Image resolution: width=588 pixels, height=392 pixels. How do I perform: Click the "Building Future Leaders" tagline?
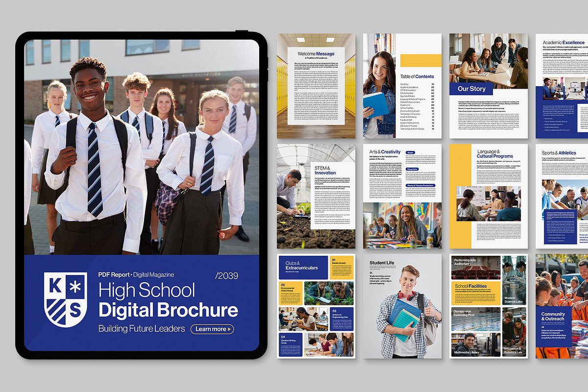click(142, 329)
